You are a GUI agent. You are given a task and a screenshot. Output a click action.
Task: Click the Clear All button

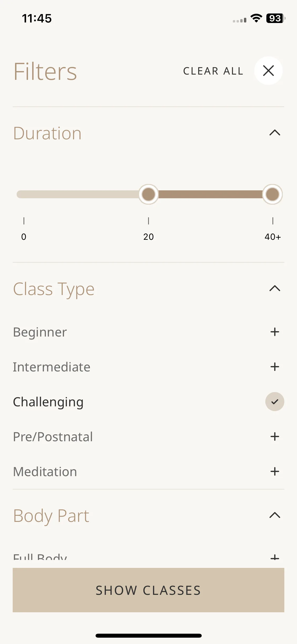(213, 71)
